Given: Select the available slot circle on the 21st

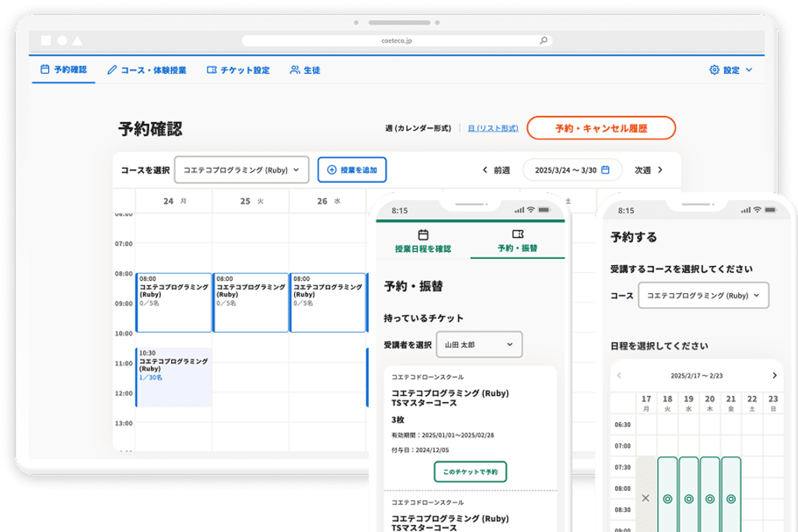Looking at the screenshot, I should coord(730,499).
